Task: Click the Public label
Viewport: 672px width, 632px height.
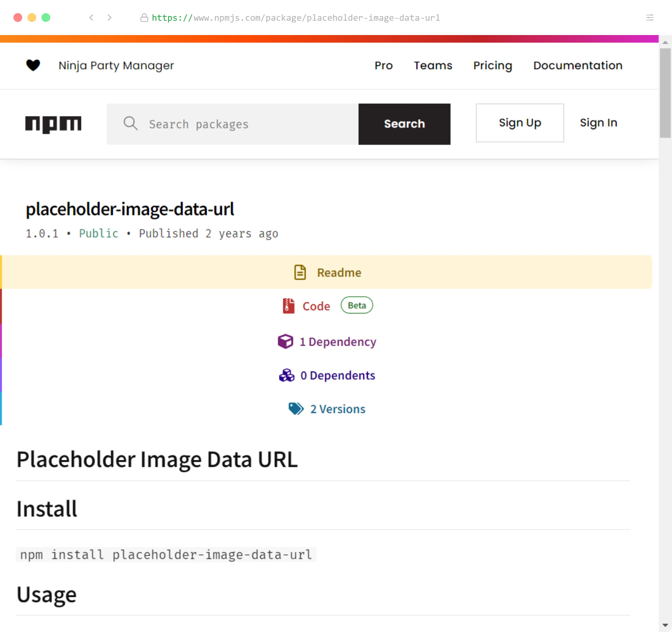Action: point(99,234)
